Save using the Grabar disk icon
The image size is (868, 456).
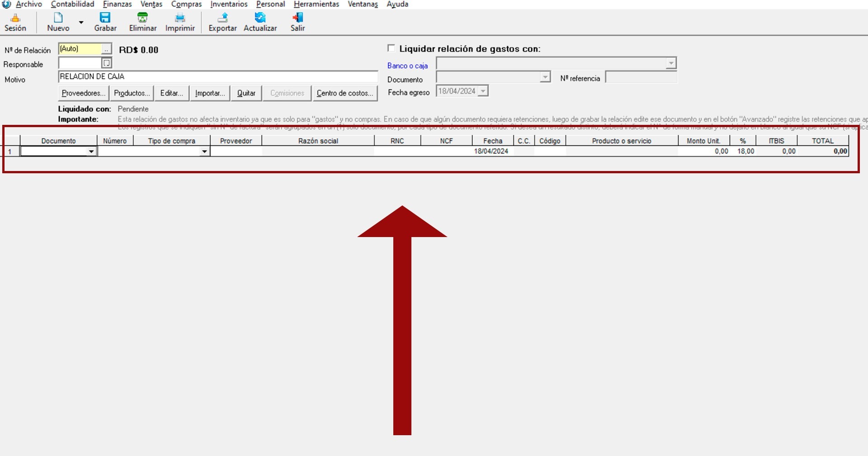(x=105, y=18)
